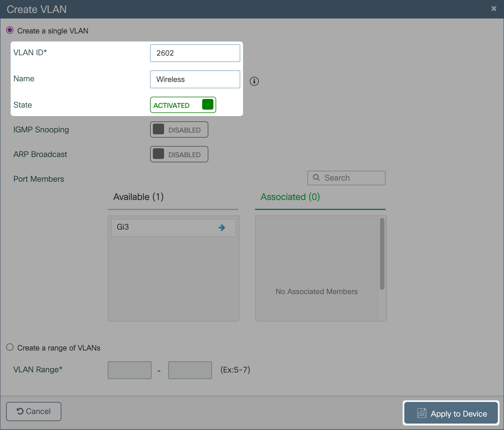Click the magnifier icon in Search box
Screen dimensions: 504x430
[316, 177]
